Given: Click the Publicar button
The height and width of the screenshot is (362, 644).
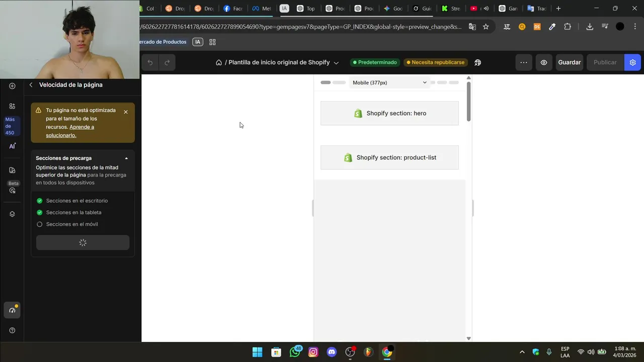Looking at the screenshot, I should [605, 62].
